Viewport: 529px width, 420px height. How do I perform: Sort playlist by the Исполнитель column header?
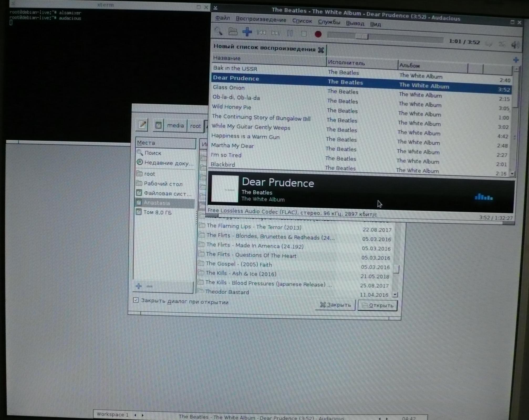tap(362, 63)
